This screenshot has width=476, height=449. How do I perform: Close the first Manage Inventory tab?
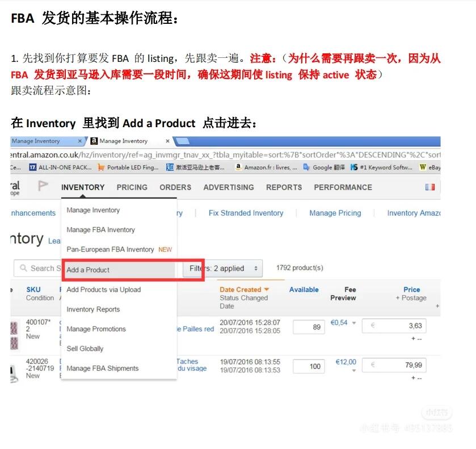click(80, 141)
